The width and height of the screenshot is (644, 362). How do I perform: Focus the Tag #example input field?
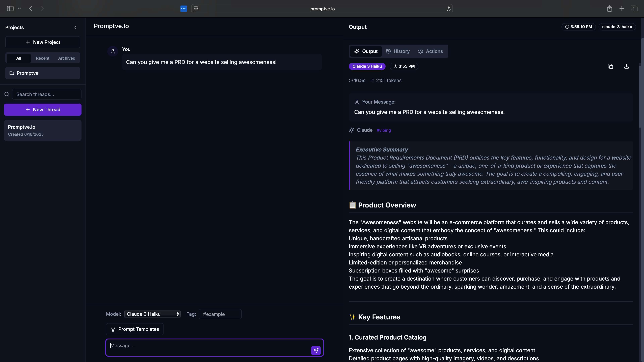[x=220, y=314]
